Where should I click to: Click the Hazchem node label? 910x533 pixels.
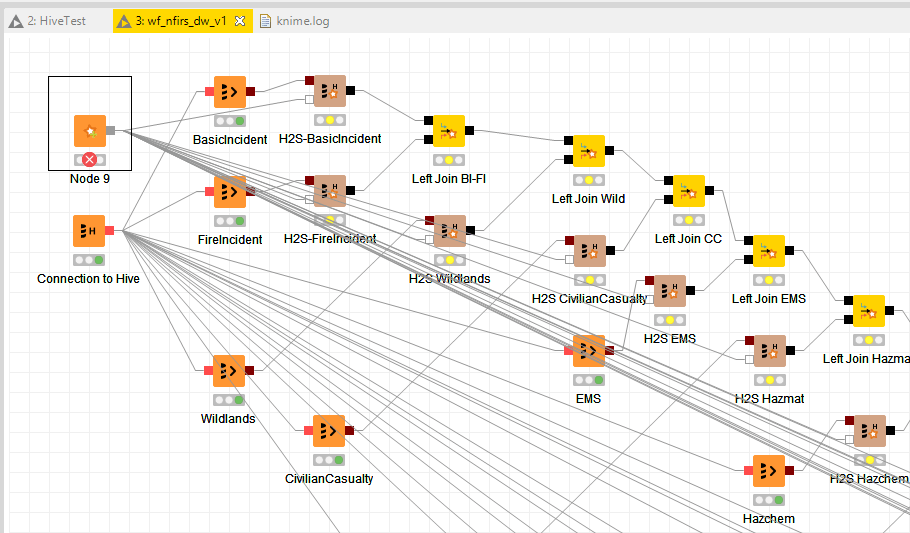click(768, 518)
